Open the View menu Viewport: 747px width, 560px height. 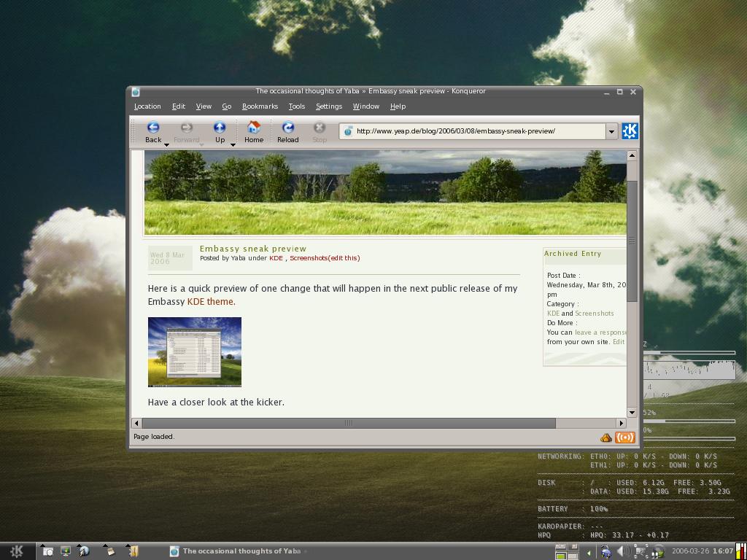tap(204, 106)
